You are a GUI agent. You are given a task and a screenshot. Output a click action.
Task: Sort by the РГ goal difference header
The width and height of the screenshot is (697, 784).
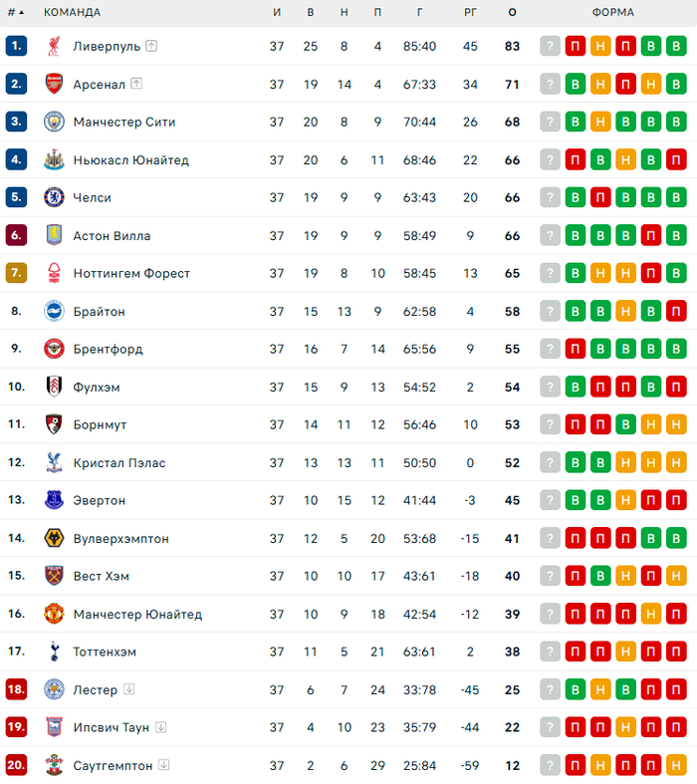pos(471,13)
